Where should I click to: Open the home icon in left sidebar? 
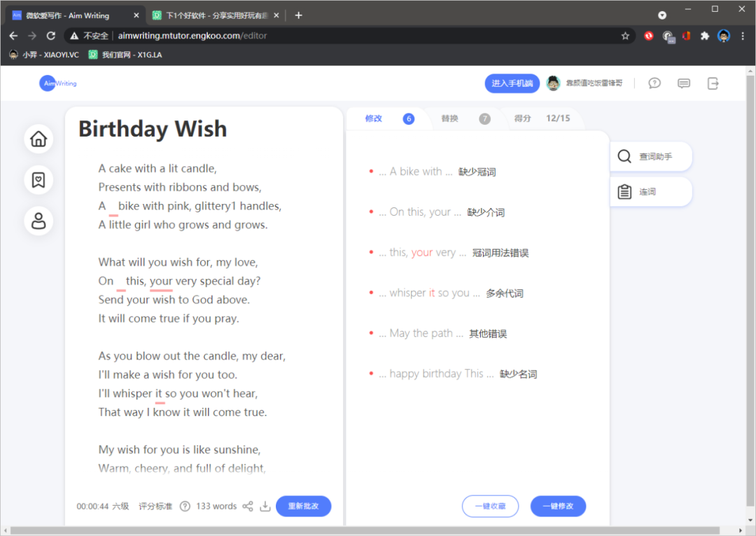click(x=38, y=139)
